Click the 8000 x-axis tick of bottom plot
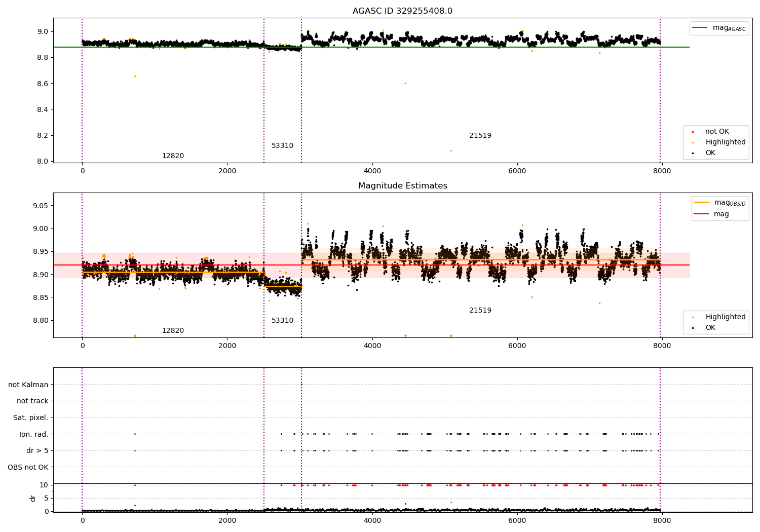This screenshot has width=760, height=532. coord(662,520)
